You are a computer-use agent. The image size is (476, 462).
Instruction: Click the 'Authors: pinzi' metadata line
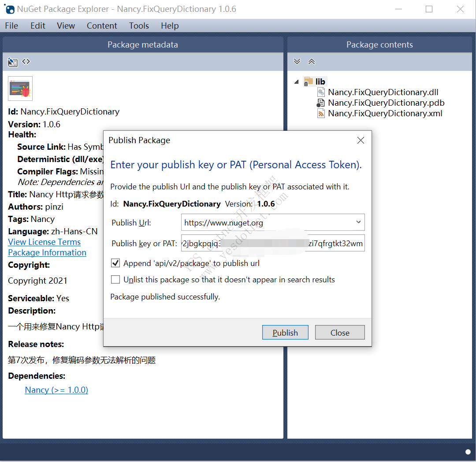pyautogui.click(x=36, y=207)
